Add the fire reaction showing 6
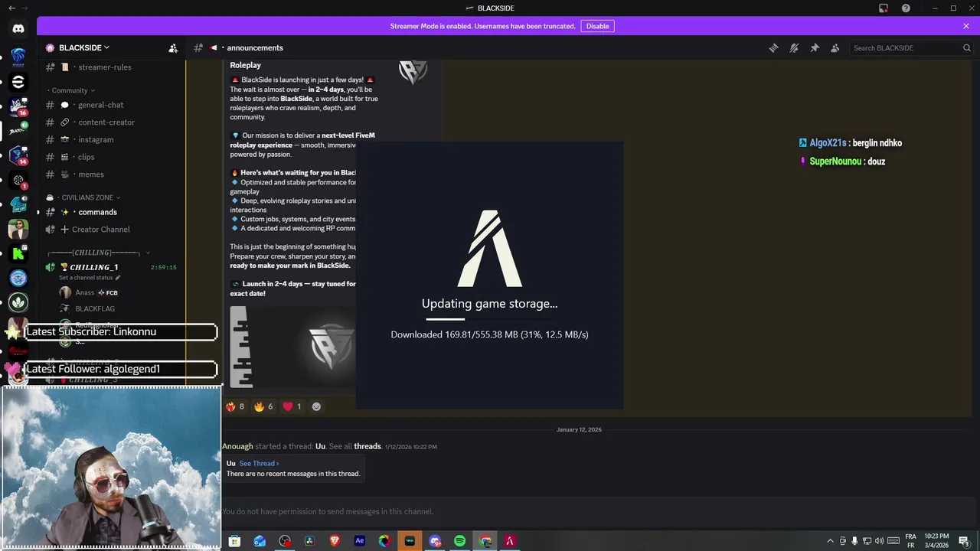The image size is (980, 551). [x=263, y=406]
